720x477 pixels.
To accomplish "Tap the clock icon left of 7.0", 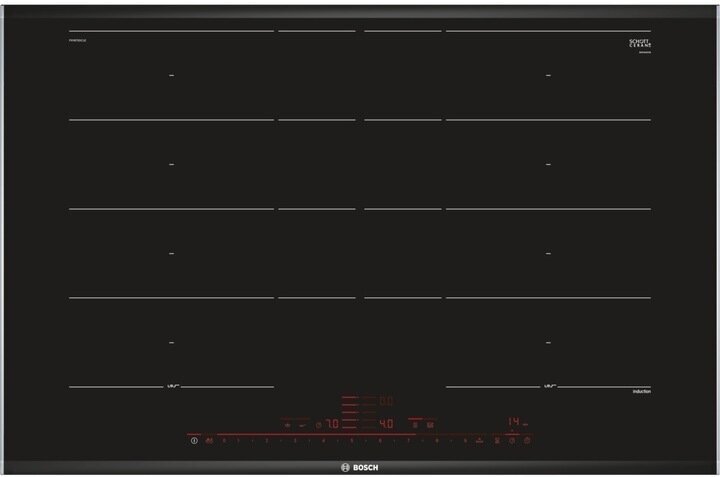I will (318, 424).
